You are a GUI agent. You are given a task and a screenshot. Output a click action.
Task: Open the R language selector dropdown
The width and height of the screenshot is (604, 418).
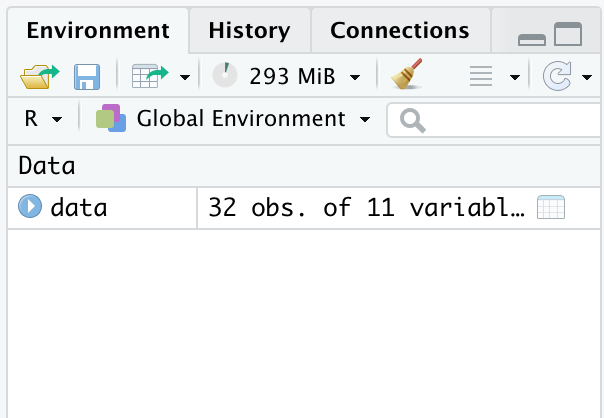[43, 118]
